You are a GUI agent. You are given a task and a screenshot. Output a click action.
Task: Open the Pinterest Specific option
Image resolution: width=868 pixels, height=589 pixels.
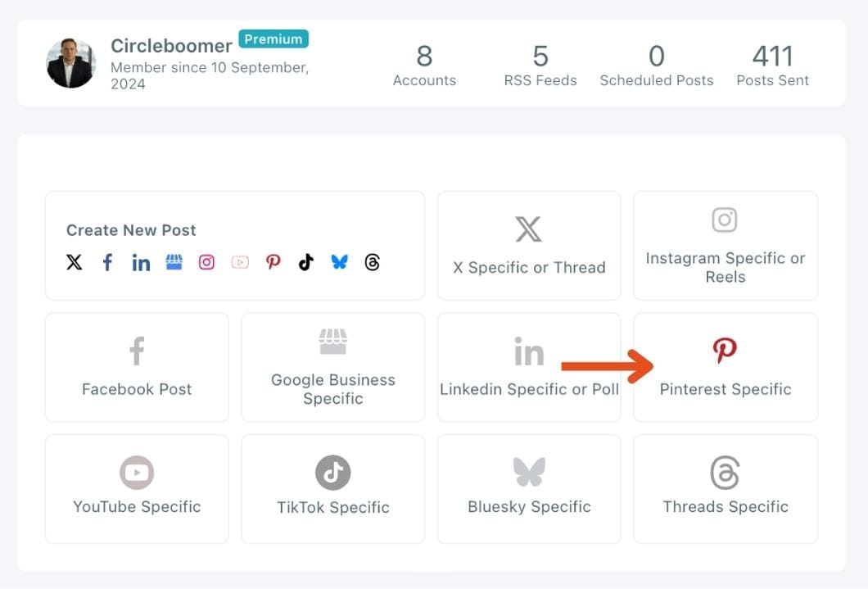pyautogui.click(x=726, y=367)
